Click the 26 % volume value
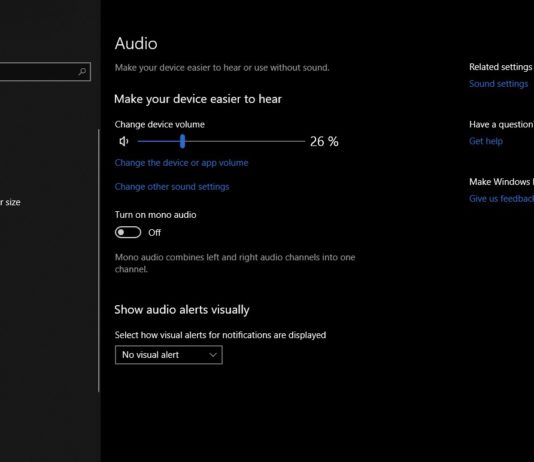The height and width of the screenshot is (462, 534). click(x=324, y=142)
